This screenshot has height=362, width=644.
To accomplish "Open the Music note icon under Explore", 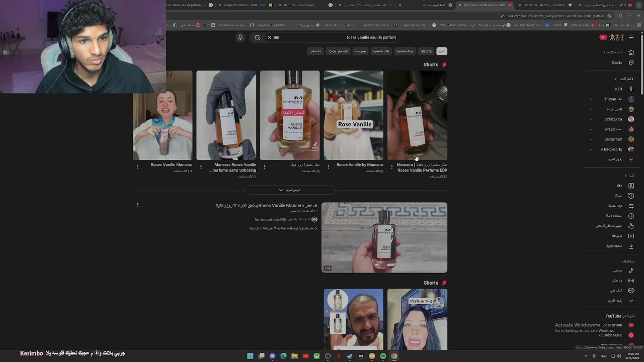I will (x=631, y=270).
